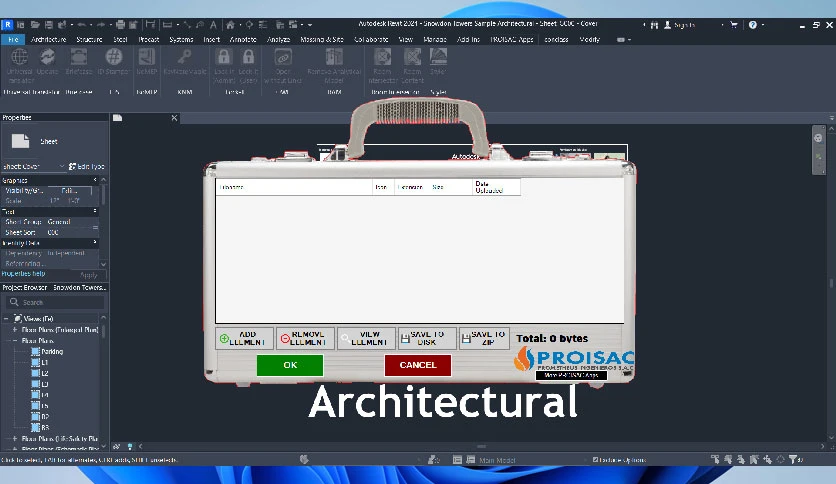Click the green OK button
The width and height of the screenshot is (836, 484).
(x=290, y=365)
